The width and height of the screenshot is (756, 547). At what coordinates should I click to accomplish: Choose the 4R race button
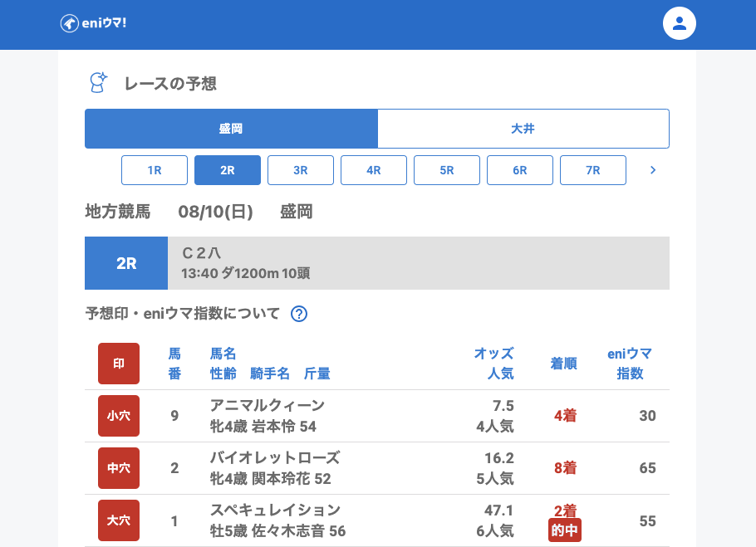(x=374, y=170)
